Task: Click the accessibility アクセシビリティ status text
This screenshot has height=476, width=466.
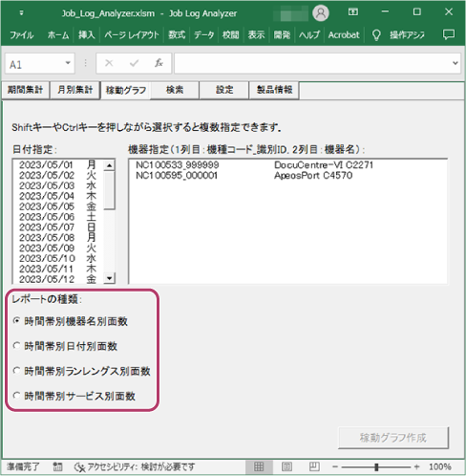Action: coord(141,467)
